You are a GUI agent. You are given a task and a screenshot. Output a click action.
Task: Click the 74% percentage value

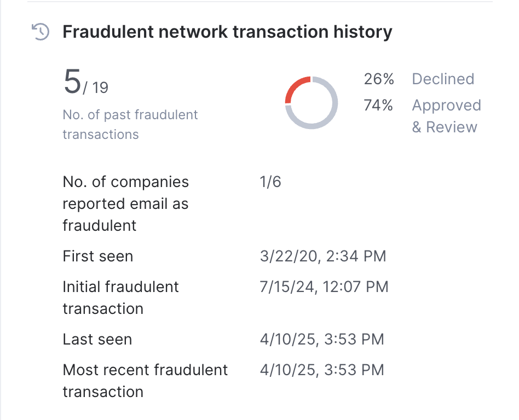(378, 105)
